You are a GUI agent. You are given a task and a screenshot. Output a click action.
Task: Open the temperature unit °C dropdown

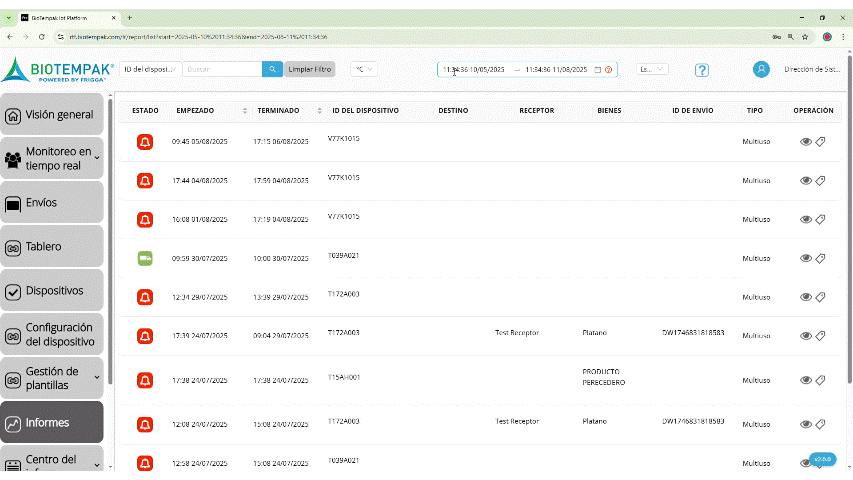click(x=362, y=69)
